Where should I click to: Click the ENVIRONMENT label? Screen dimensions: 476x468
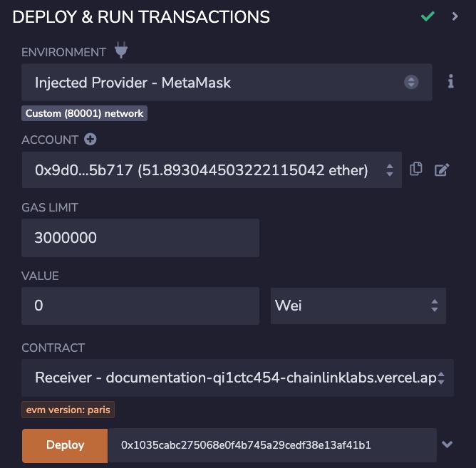[x=63, y=52]
